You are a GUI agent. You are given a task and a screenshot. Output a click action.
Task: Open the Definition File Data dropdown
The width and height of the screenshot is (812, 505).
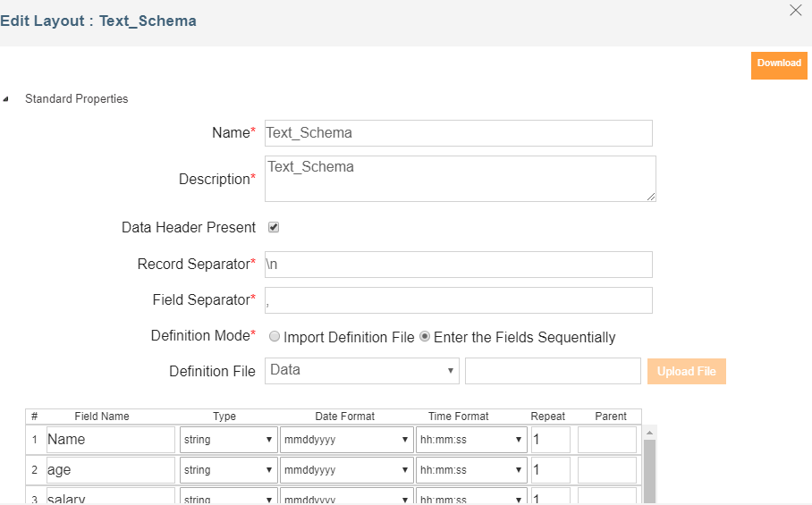pyautogui.click(x=362, y=371)
